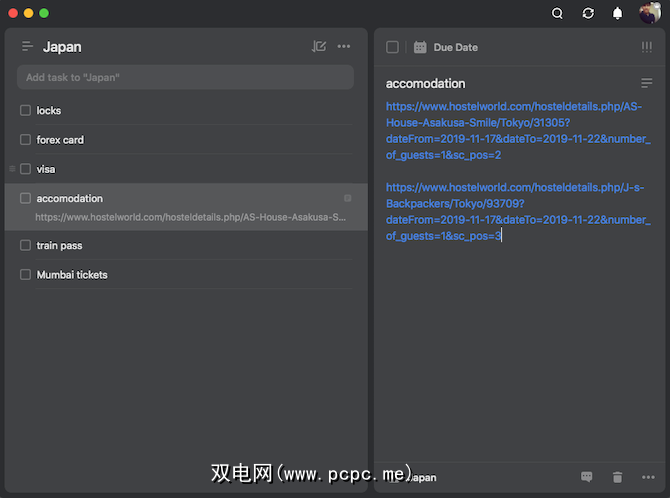The image size is (670, 498).
Task: Click the description format icon next to accomodation
Action: (646, 83)
